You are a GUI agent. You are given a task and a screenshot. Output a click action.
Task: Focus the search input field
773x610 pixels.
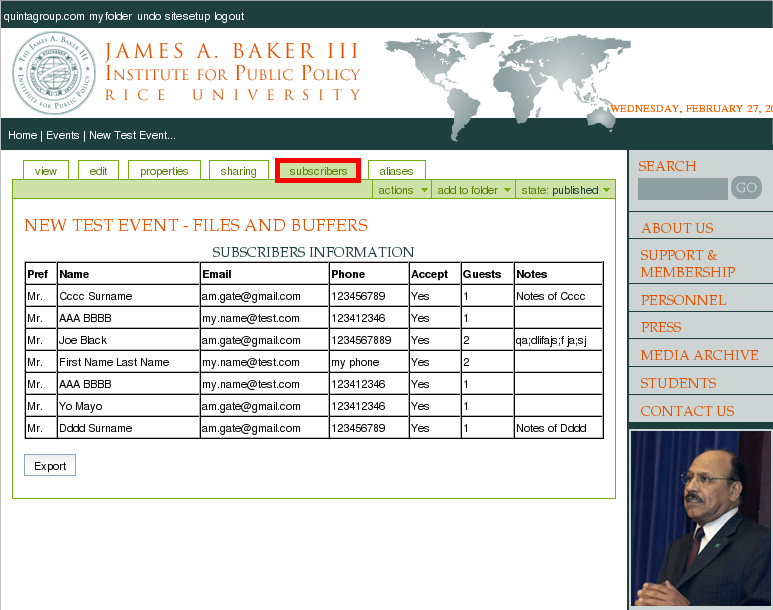coord(682,188)
